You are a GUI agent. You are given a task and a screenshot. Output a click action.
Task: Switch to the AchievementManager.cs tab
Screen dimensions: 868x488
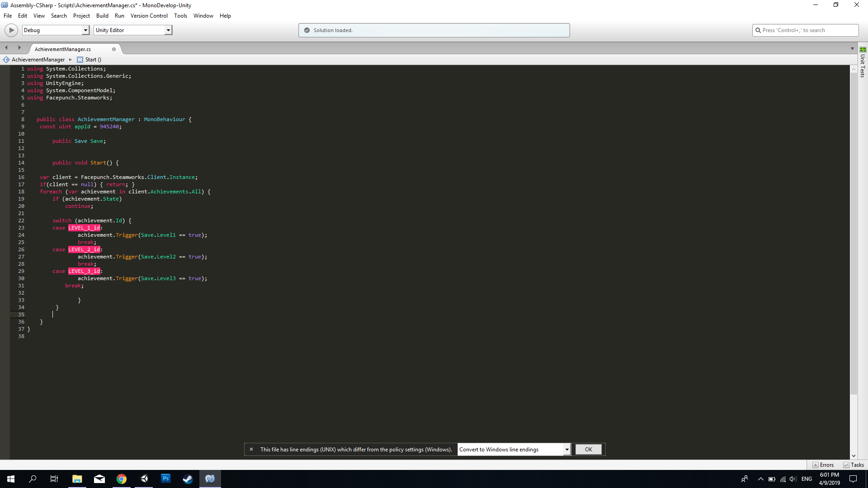click(62, 49)
